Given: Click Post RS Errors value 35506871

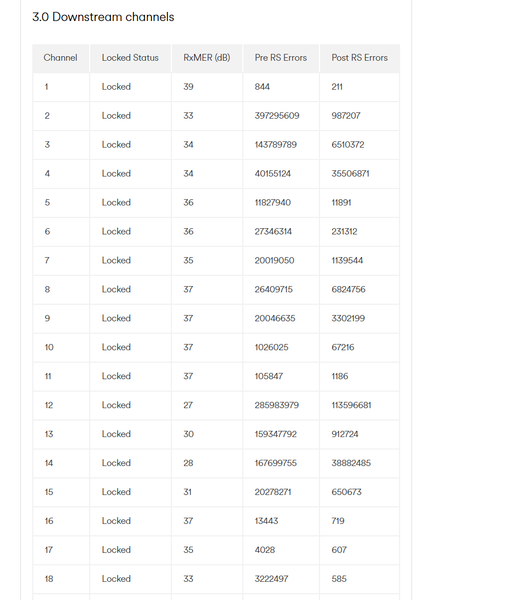Looking at the screenshot, I should [350, 173].
